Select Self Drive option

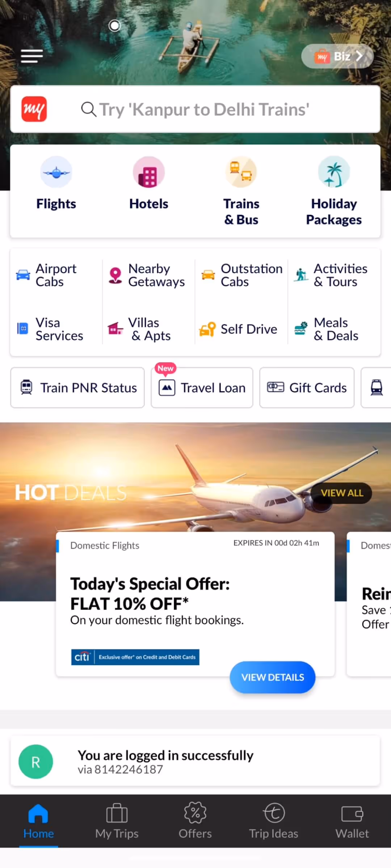tap(238, 329)
